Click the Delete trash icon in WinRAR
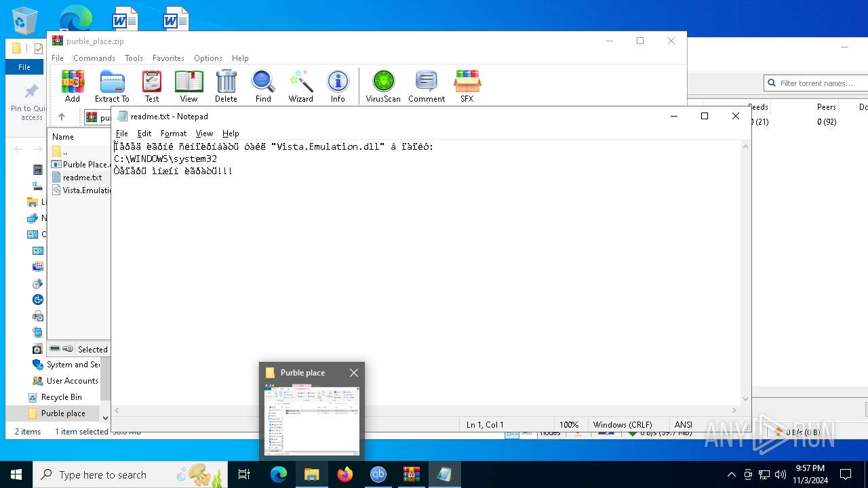 [x=226, y=86]
